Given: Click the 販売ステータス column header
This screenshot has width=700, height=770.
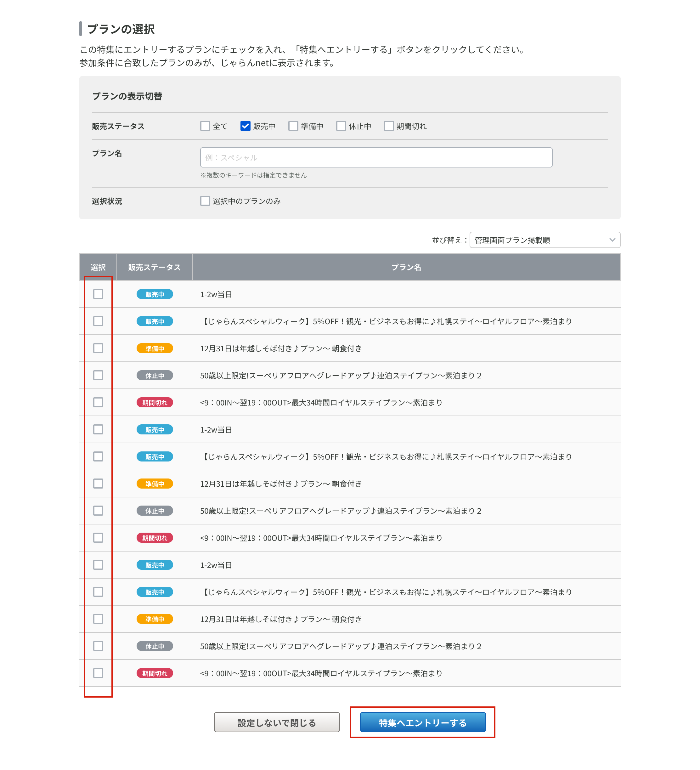Looking at the screenshot, I should [154, 267].
